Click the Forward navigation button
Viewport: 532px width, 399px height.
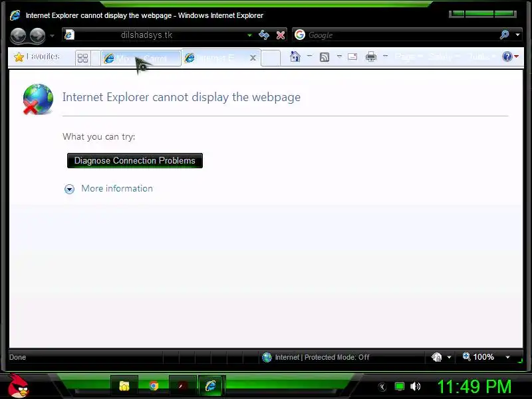[x=37, y=35]
